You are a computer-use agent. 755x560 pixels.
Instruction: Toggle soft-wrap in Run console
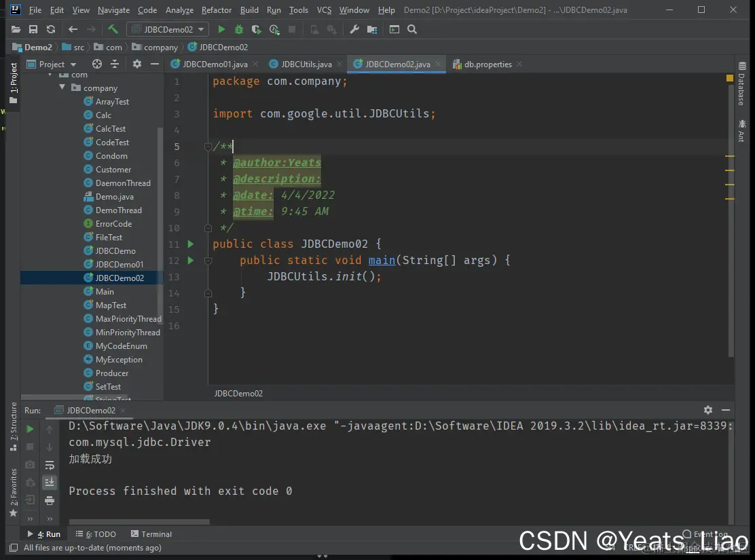point(50,465)
